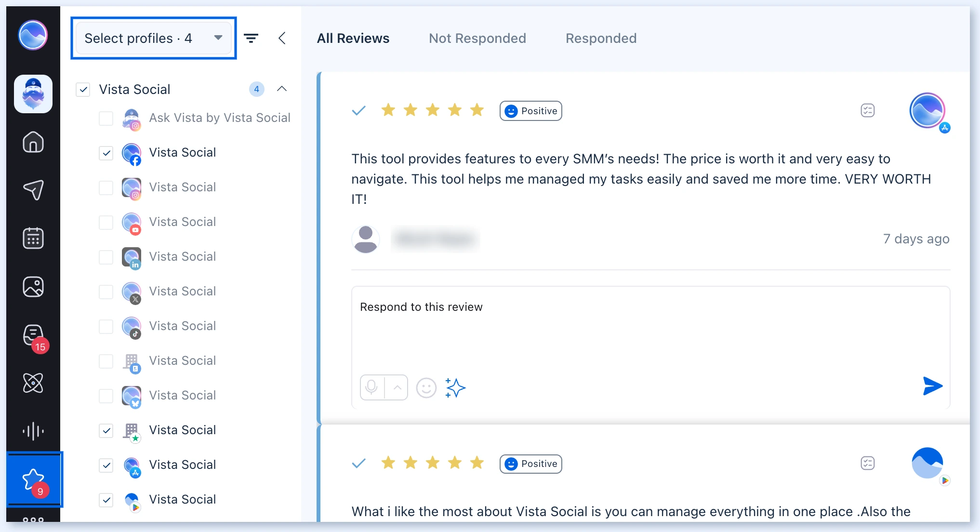Go to Home in the sidebar

(33, 142)
